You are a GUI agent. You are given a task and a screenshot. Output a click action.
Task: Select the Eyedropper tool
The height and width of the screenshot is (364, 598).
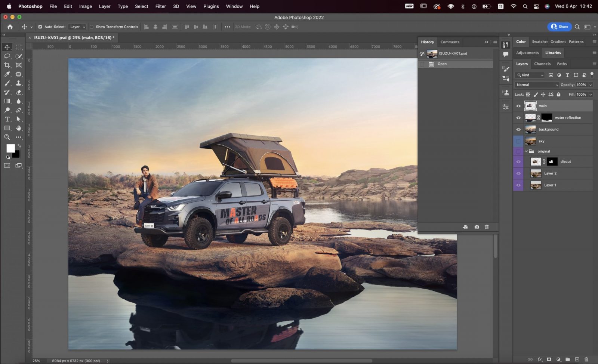click(7, 74)
